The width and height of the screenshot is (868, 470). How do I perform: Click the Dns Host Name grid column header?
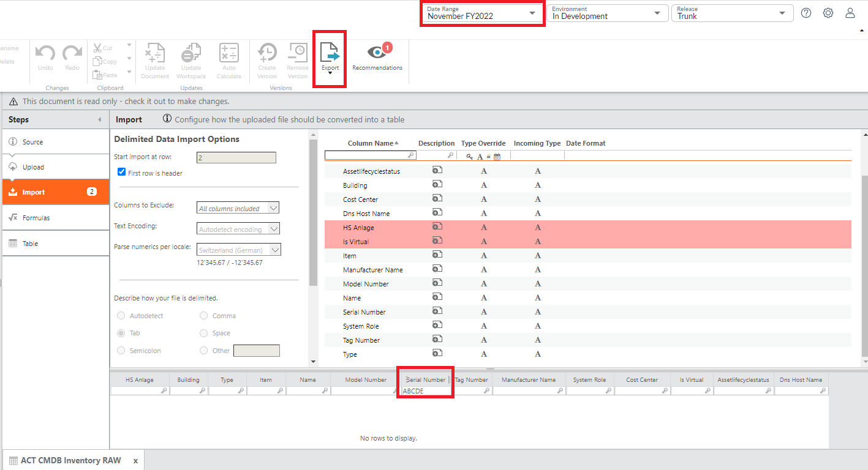tap(801, 379)
